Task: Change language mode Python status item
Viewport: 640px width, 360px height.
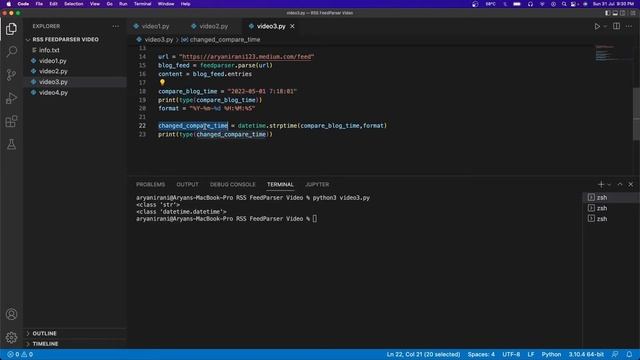Action: [551, 355]
